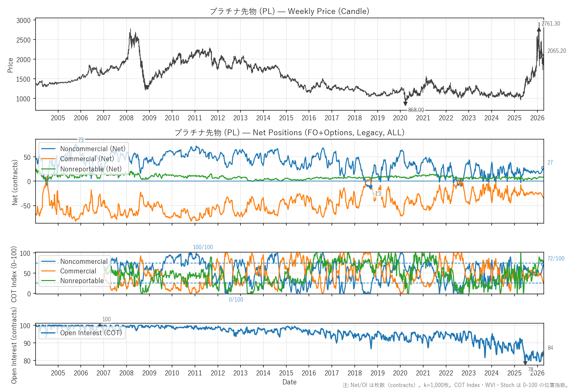Click the 0/100 annotation below the COT Index

point(236,300)
